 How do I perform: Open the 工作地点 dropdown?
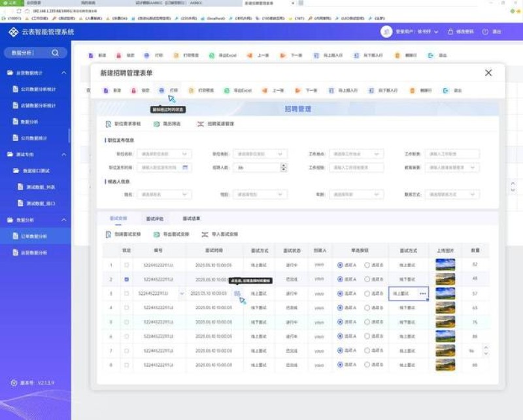click(356, 153)
